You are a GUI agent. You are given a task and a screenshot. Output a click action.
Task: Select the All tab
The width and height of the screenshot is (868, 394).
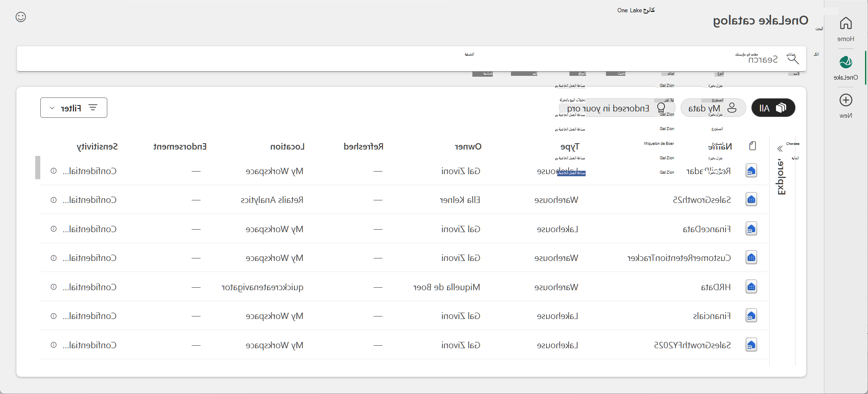pos(773,108)
